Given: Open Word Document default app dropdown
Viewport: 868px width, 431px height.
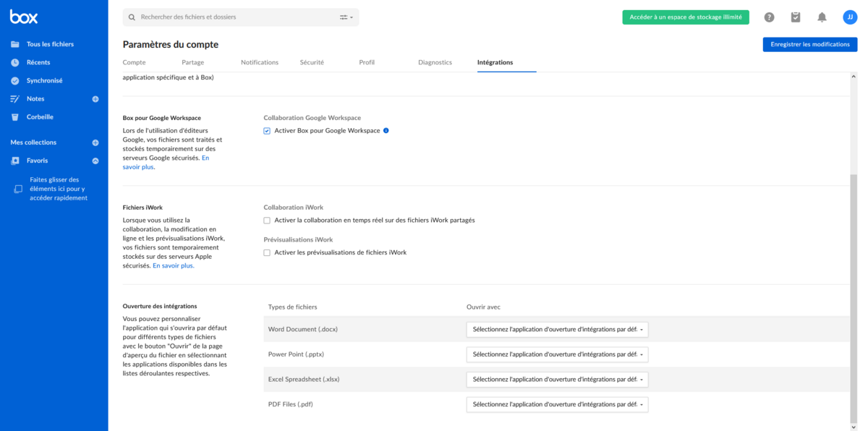Looking at the screenshot, I should pos(557,329).
